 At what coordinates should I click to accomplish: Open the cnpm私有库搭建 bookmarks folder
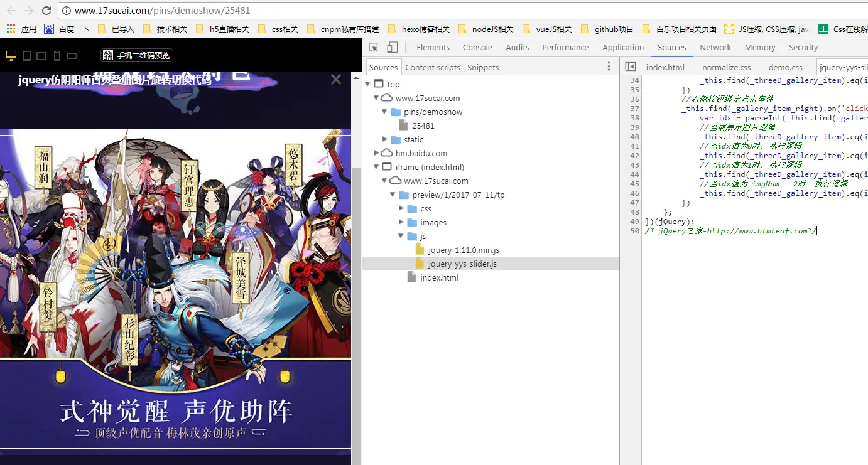coord(343,29)
